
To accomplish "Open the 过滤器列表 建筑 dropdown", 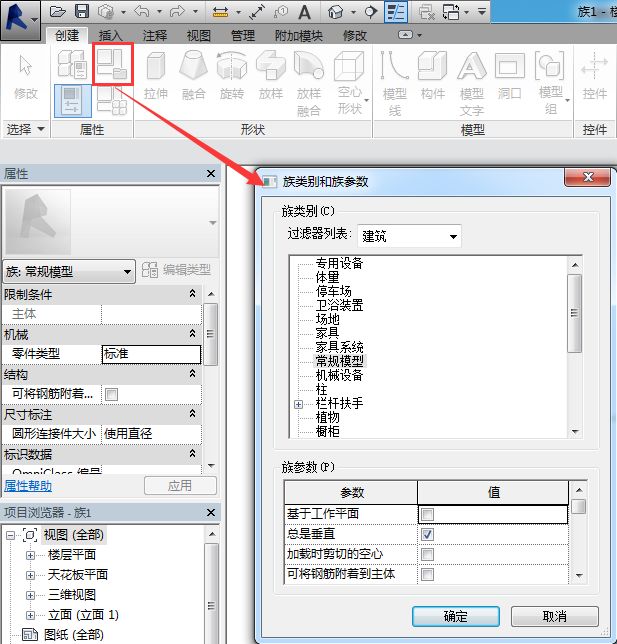I will coord(409,236).
